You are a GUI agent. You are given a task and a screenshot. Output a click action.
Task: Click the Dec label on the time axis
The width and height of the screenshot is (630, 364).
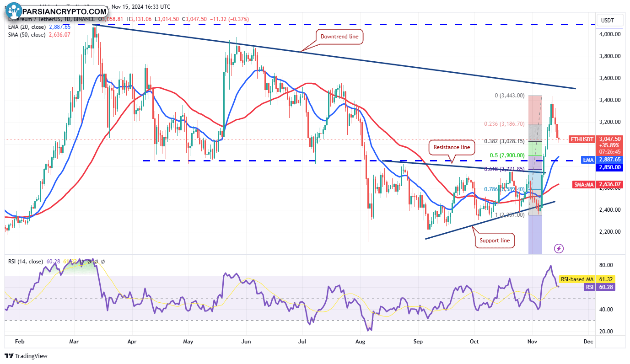click(588, 342)
